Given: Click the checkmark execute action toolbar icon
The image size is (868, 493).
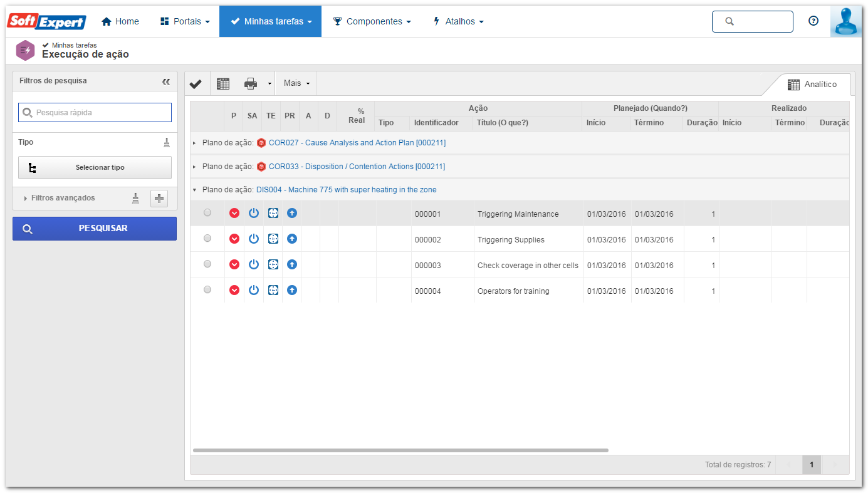Looking at the screenshot, I should point(196,83).
